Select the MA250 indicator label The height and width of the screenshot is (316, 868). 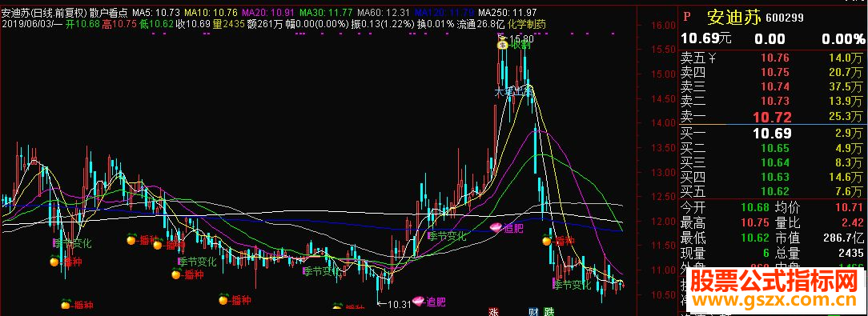click(x=508, y=12)
